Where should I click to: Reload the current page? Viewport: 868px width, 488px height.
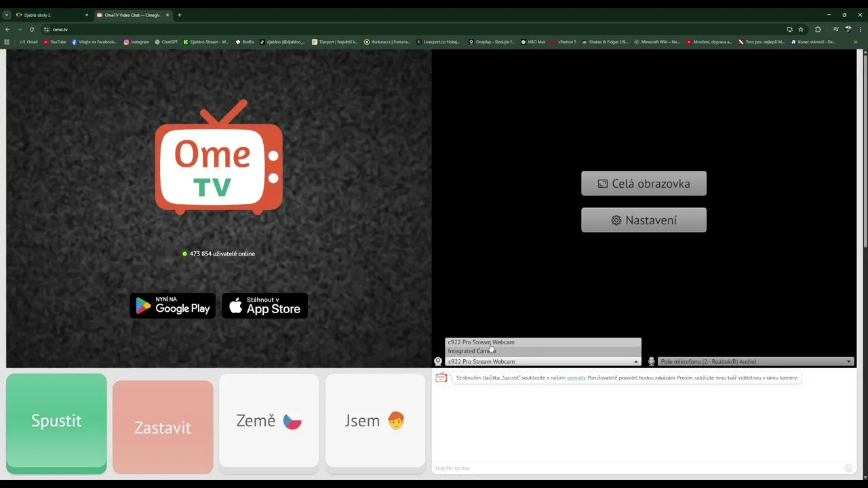(x=32, y=29)
